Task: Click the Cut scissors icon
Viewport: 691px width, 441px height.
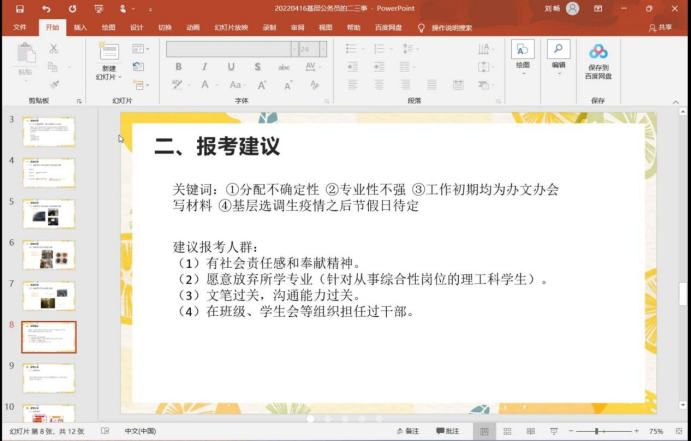Action: coord(54,48)
